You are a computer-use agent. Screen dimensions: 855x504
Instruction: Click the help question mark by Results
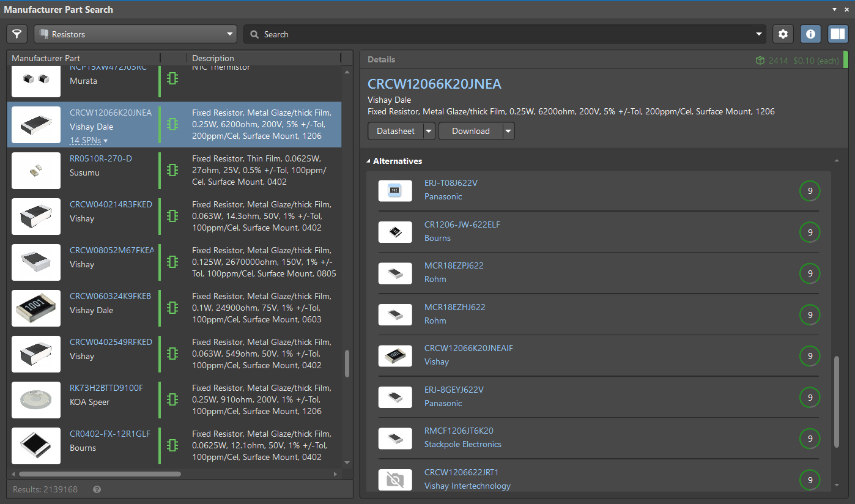click(97, 489)
